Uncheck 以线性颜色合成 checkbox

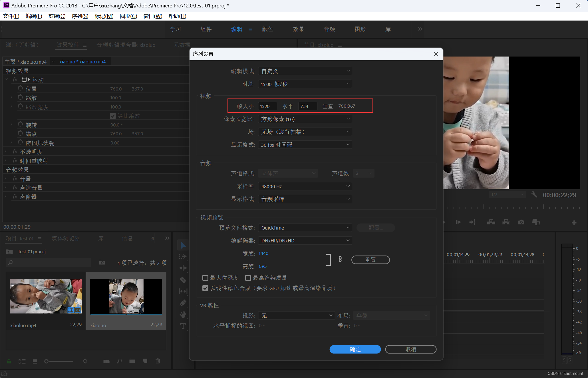coord(205,288)
